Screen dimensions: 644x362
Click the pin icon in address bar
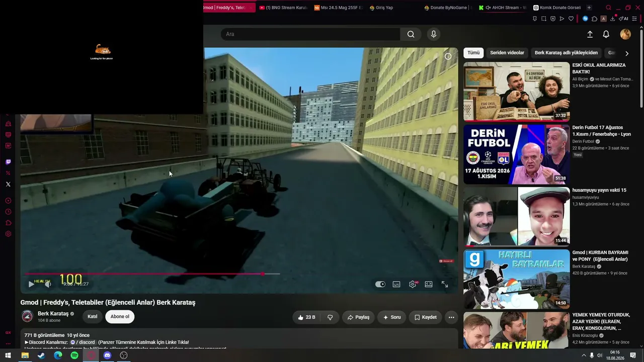point(534,19)
